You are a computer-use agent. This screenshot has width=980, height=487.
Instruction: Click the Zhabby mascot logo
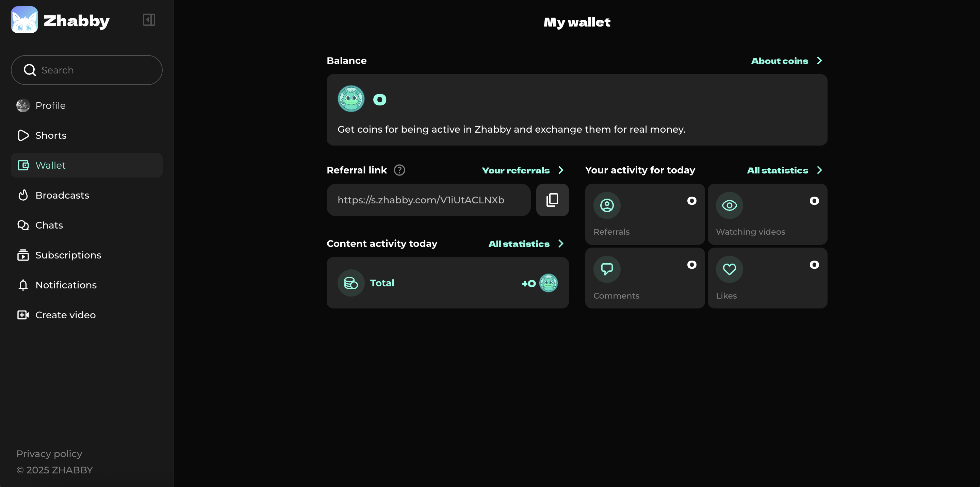tap(24, 19)
